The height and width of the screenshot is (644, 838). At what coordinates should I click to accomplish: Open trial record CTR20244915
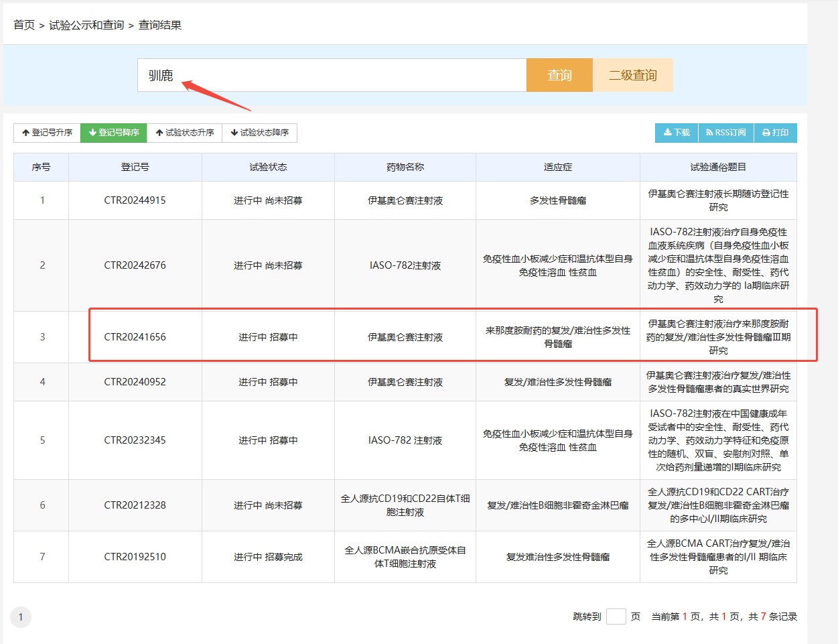[x=135, y=200]
